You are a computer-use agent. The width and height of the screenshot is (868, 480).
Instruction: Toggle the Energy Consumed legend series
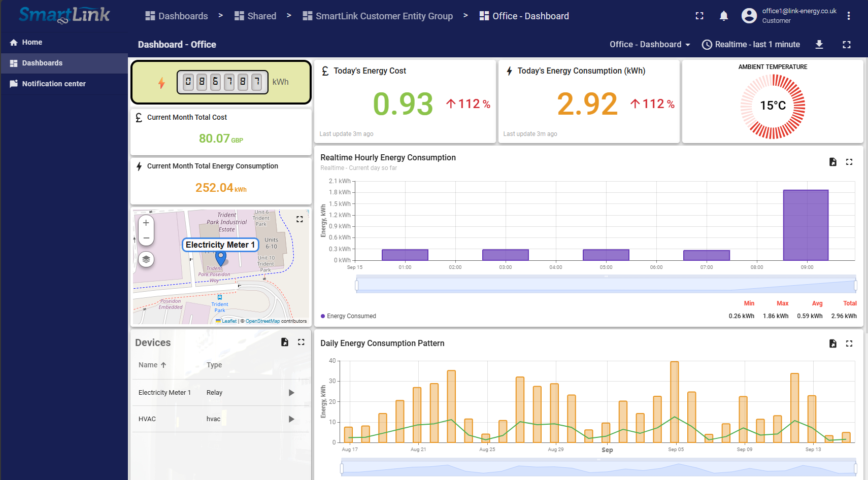(x=348, y=316)
